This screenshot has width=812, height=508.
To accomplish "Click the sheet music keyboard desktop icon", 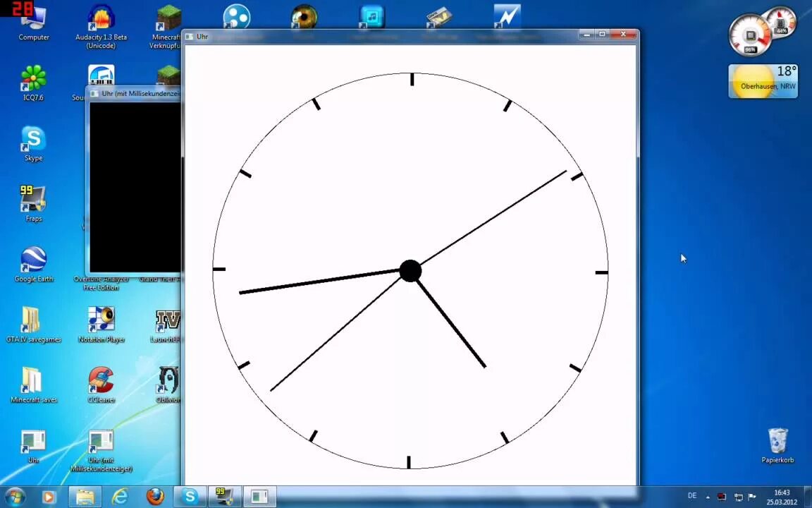I will pyautogui.click(x=101, y=75).
